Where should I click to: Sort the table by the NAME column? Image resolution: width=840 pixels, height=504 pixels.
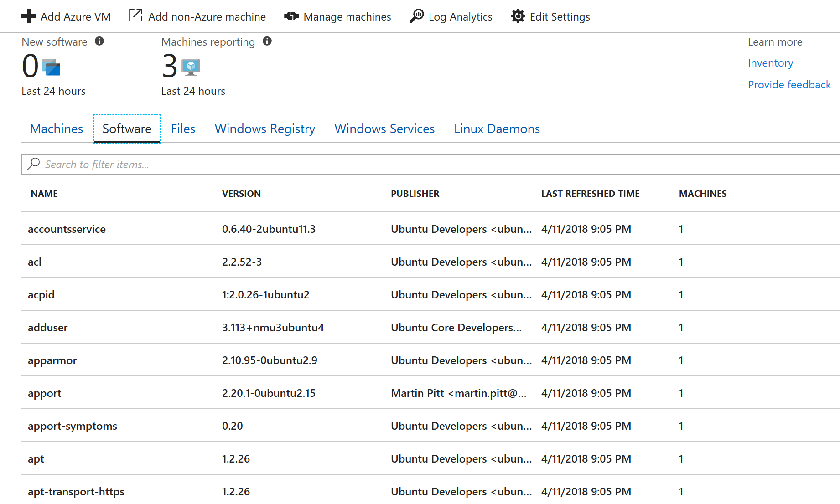click(x=44, y=193)
